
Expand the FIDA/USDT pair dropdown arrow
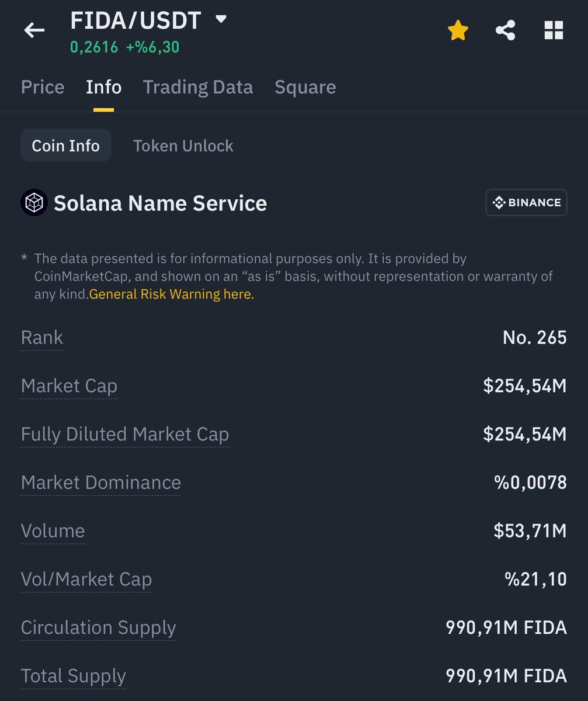221,19
